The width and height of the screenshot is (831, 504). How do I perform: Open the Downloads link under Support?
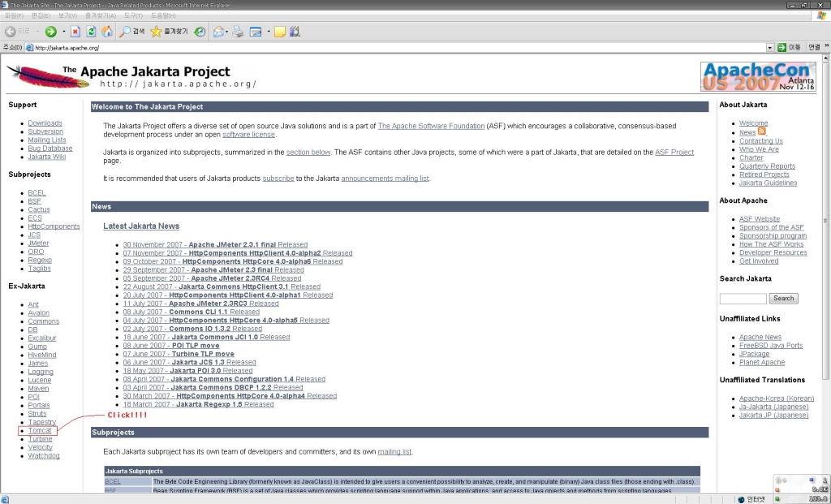45,123
